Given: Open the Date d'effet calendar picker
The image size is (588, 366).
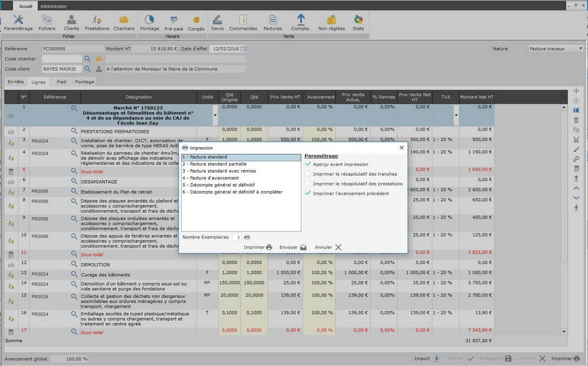Looking at the screenshot, I should click(x=243, y=49).
